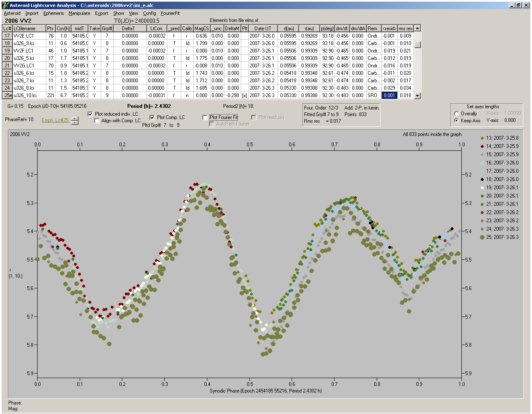Select Overally axes radio button
532x414 pixels.
pos(456,114)
